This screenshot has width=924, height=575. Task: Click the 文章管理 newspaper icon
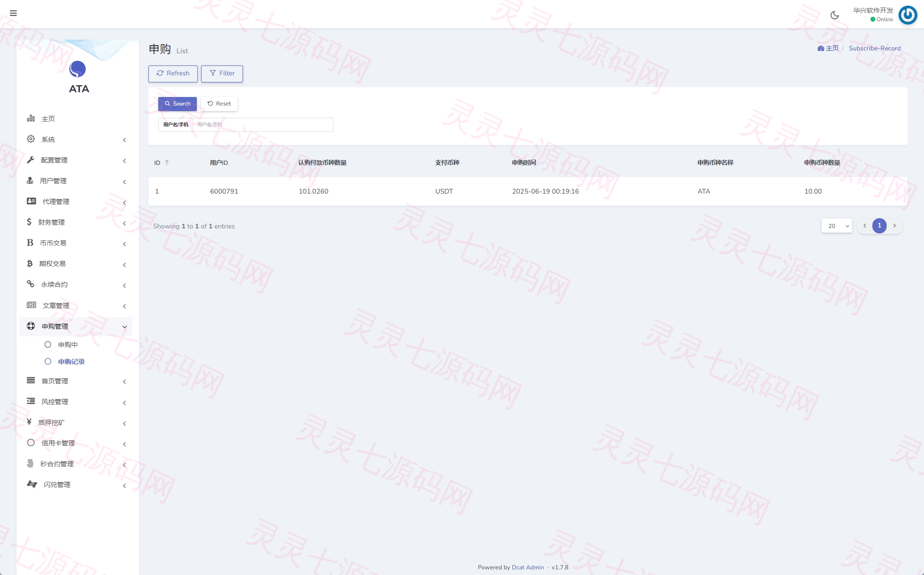pos(32,305)
